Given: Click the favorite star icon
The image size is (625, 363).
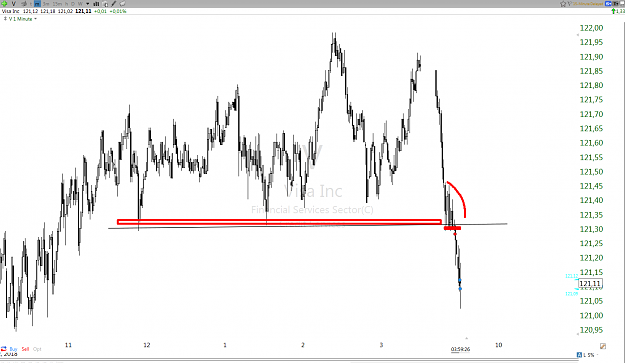Looking at the screenshot, I should tap(563, 4).
